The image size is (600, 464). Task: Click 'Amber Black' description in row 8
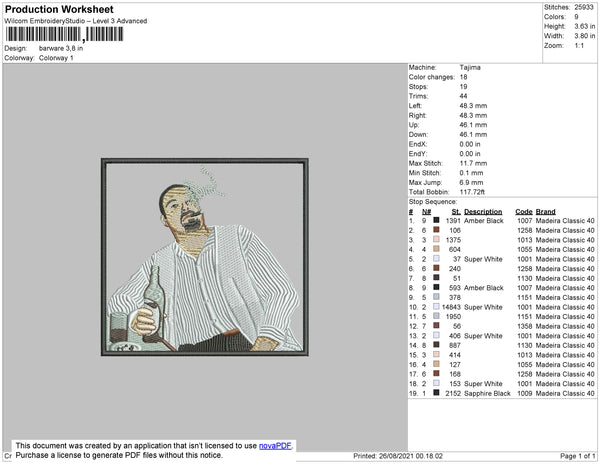tap(484, 288)
